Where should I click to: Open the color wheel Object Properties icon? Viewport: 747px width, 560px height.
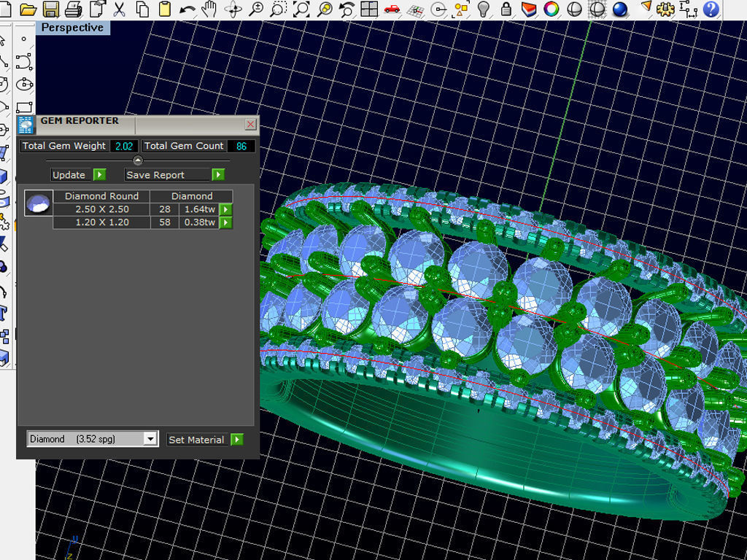(551, 9)
